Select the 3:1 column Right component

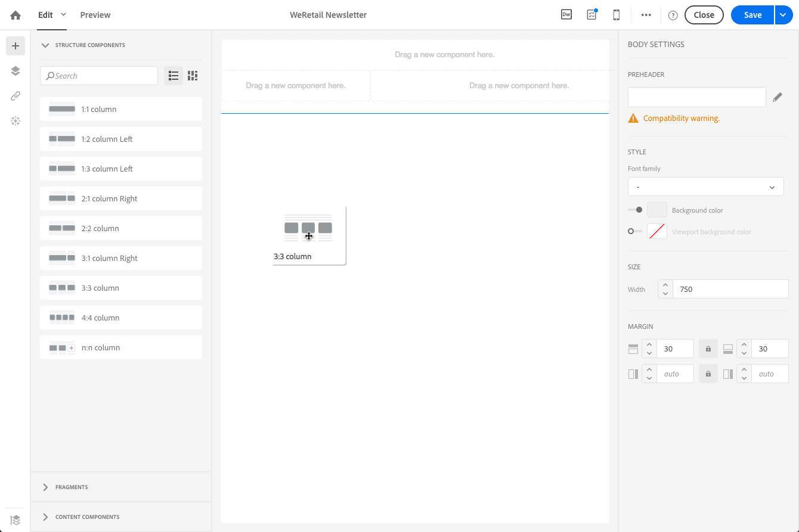pyautogui.click(x=121, y=258)
